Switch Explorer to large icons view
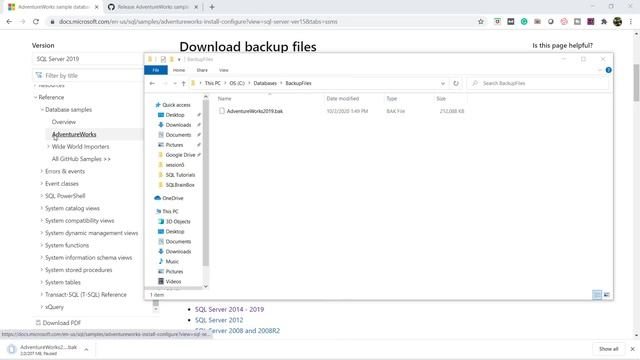 [x=607, y=295]
